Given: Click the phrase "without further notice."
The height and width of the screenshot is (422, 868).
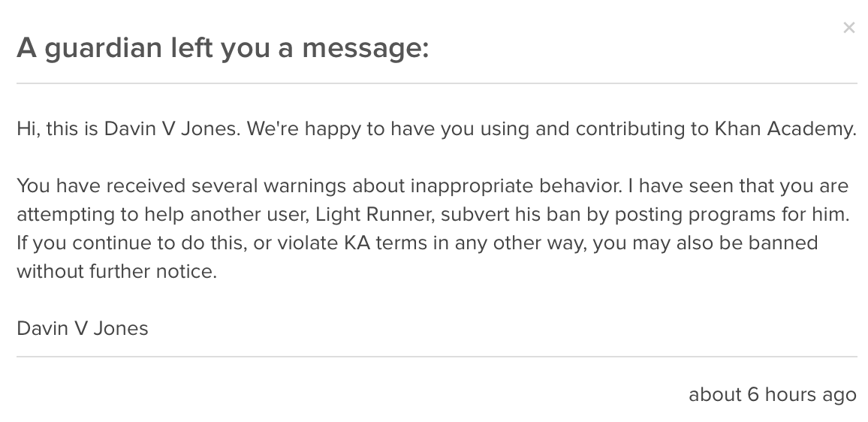Looking at the screenshot, I should click(x=116, y=271).
